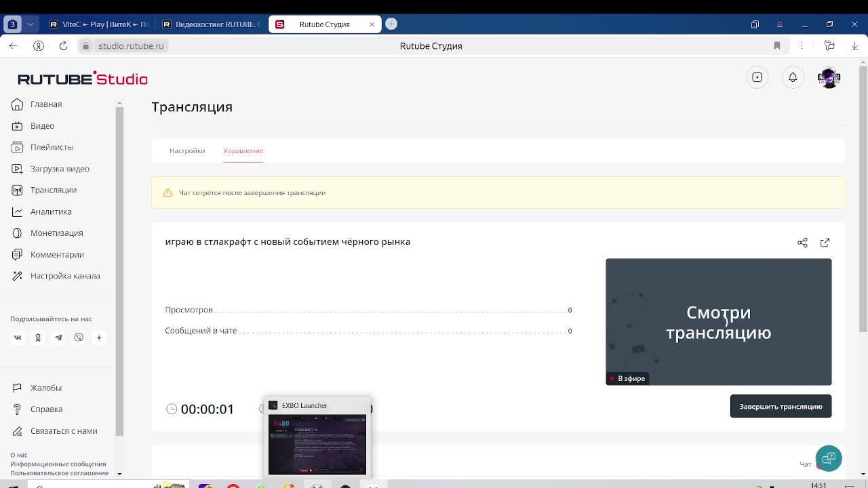Open browser downloads arrow icon
The width and height of the screenshot is (868, 488).
pos(854,46)
